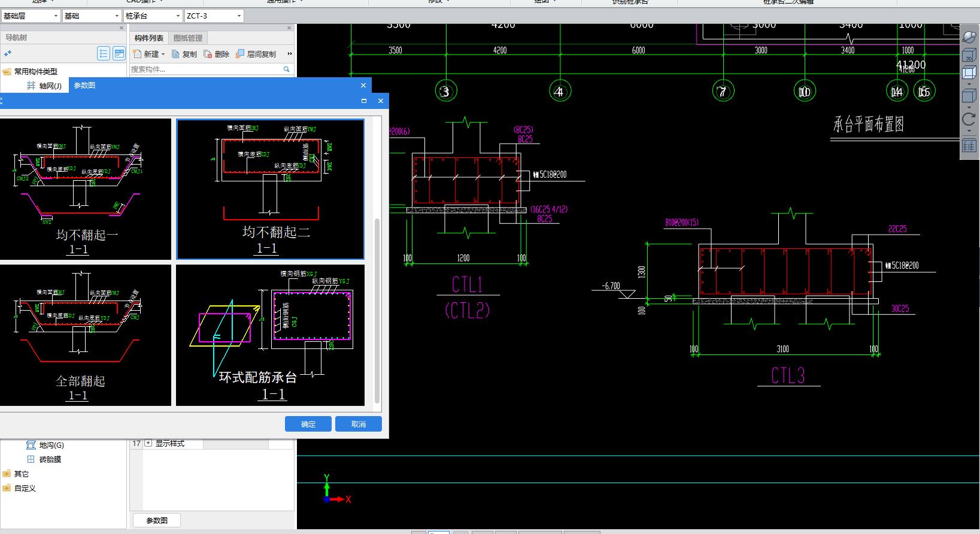Click the 承台平面布置图 title text

point(869,125)
